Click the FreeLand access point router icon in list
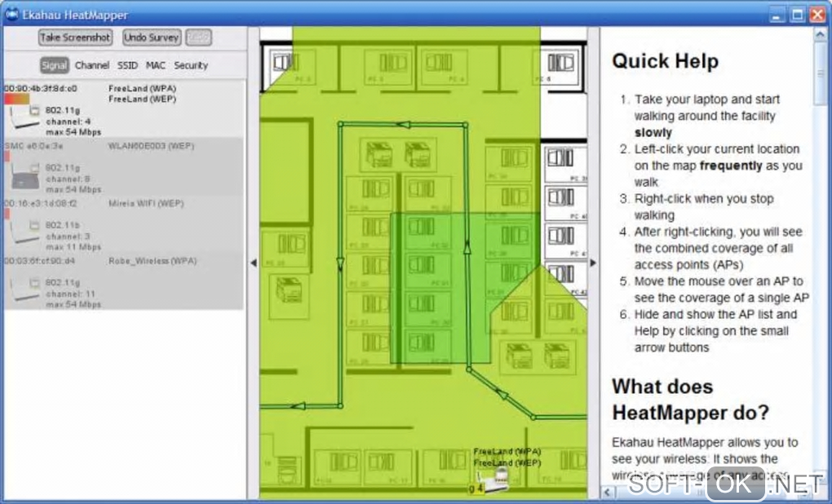This screenshot has height=504, width=832. coord(24,117)
